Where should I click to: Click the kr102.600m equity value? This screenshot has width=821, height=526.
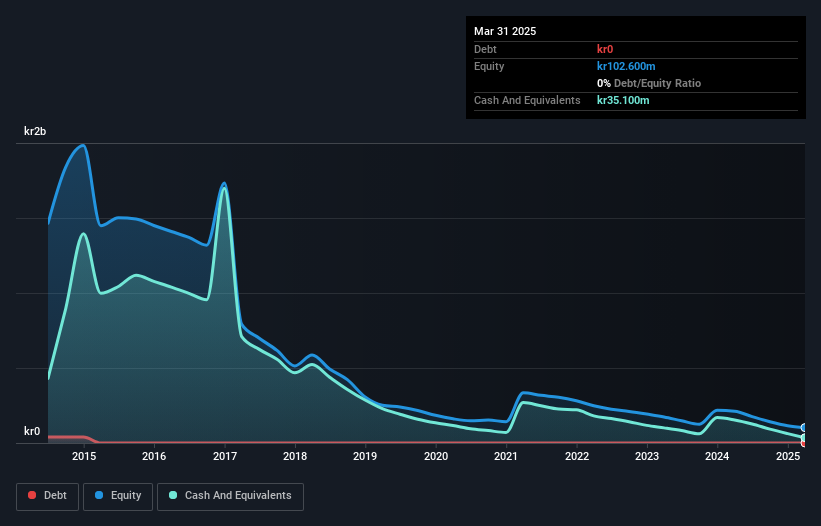click(x=626, y=66)
